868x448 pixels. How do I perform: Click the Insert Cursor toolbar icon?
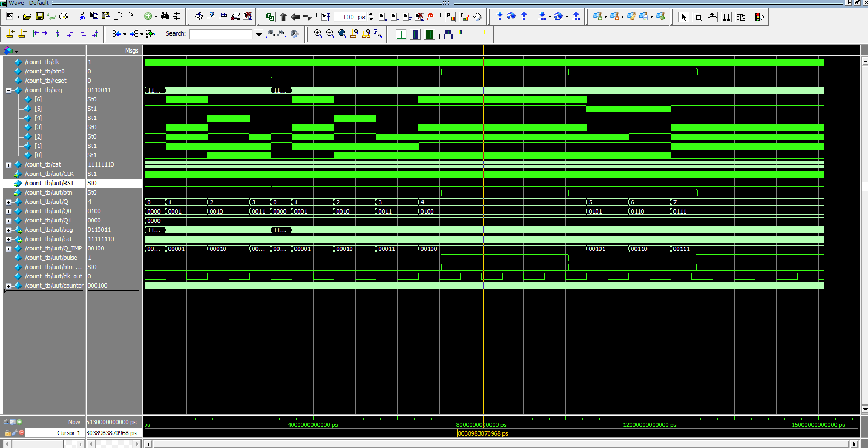point(10,33)
